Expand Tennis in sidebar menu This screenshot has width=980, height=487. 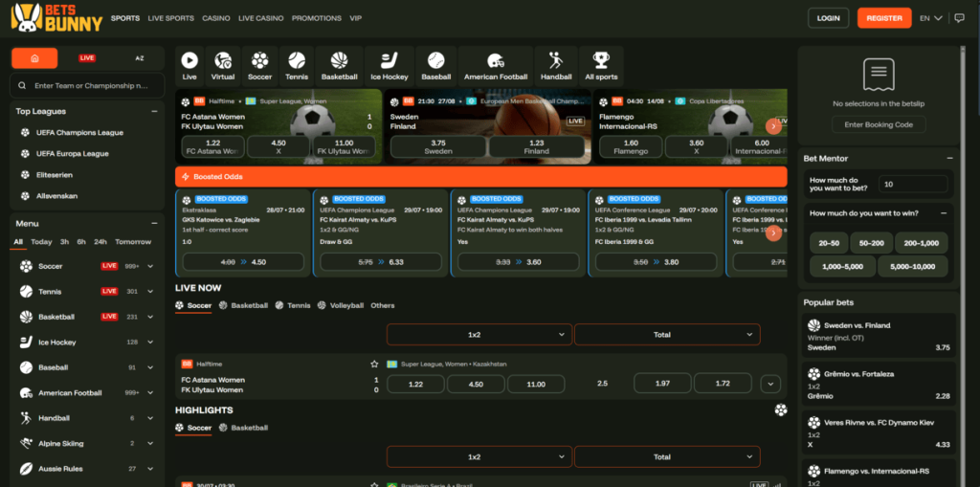click(150, 291)
